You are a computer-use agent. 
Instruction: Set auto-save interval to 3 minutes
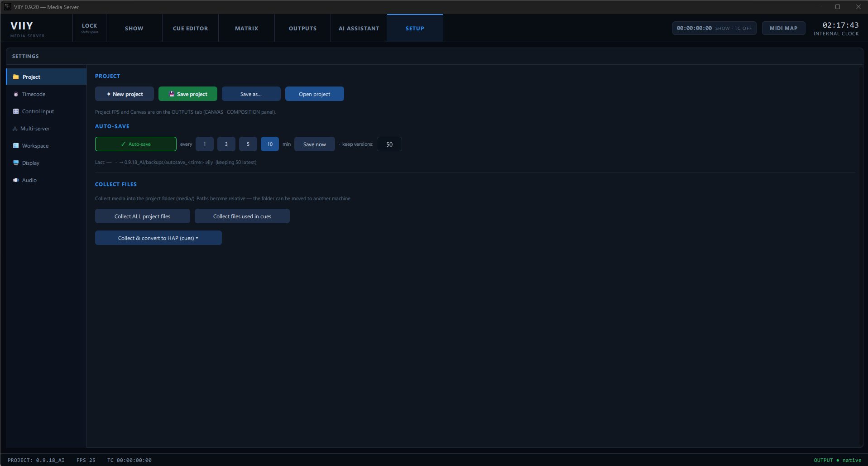(x=226, y=144)
